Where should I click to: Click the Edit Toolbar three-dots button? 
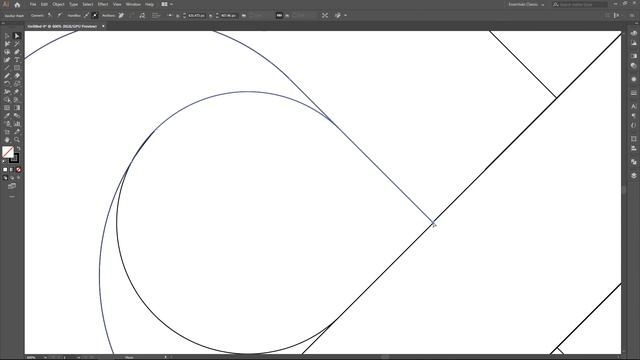12,196
